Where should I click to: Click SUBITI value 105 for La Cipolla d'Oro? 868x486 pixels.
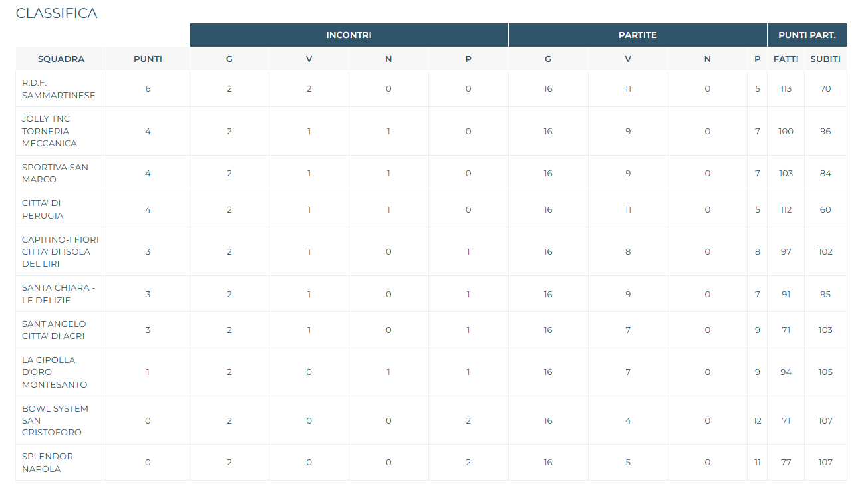coord(825,372)
